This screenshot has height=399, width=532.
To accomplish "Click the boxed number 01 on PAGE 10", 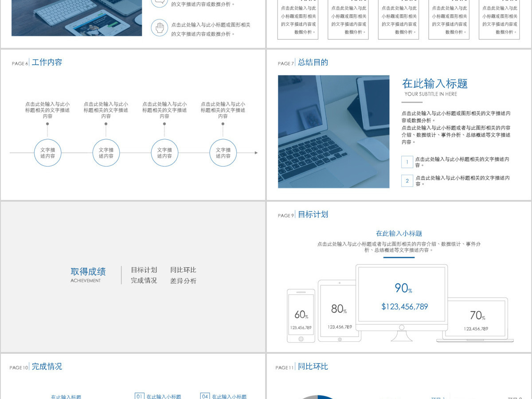I will [x=139, y=396].
